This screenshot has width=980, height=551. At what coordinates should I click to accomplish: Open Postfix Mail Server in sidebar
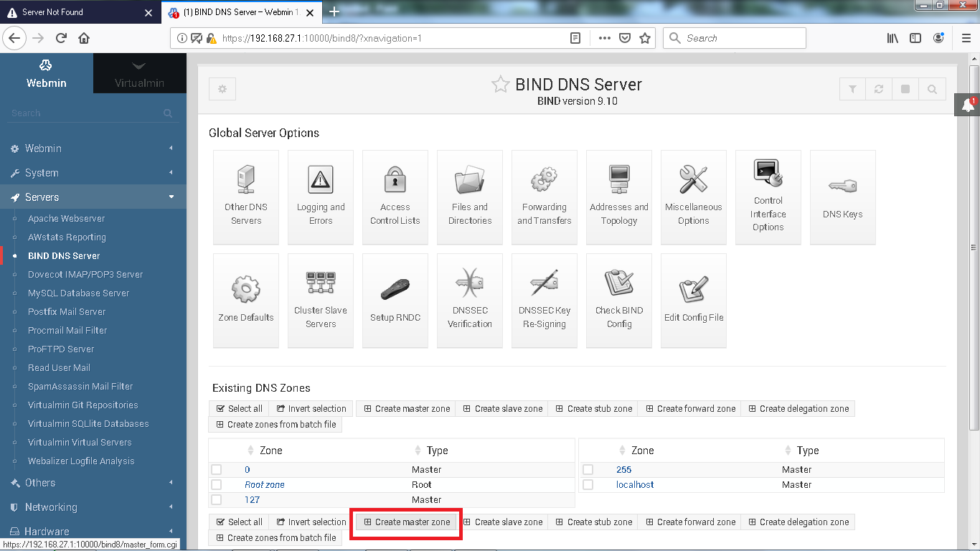[67, 311]
